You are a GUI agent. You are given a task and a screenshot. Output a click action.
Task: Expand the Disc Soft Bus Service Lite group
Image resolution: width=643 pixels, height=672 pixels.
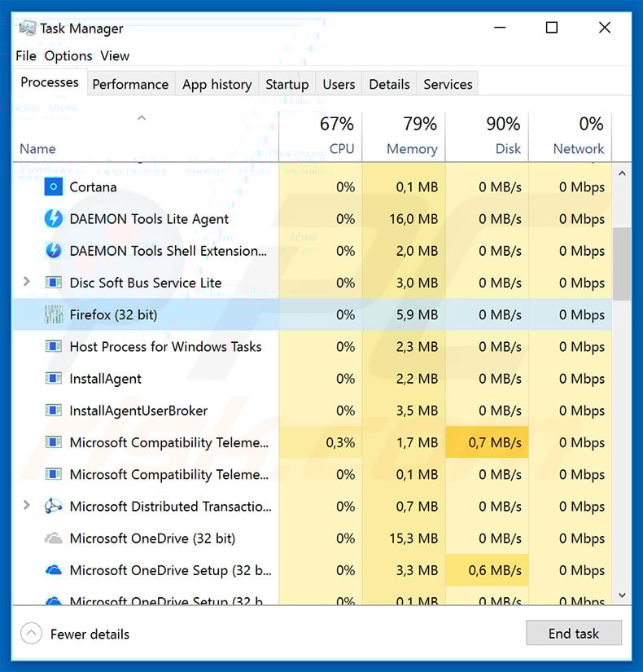pyautogui.click(x=26, y=282)
